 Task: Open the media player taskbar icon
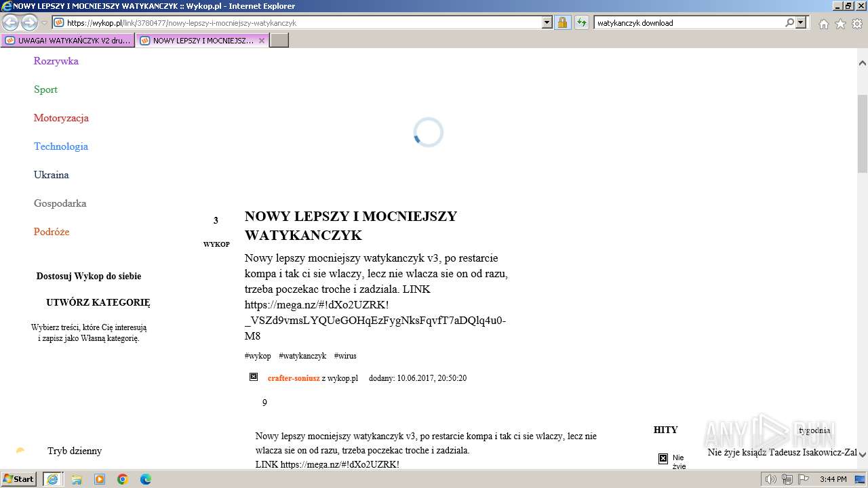pos(100,479)
